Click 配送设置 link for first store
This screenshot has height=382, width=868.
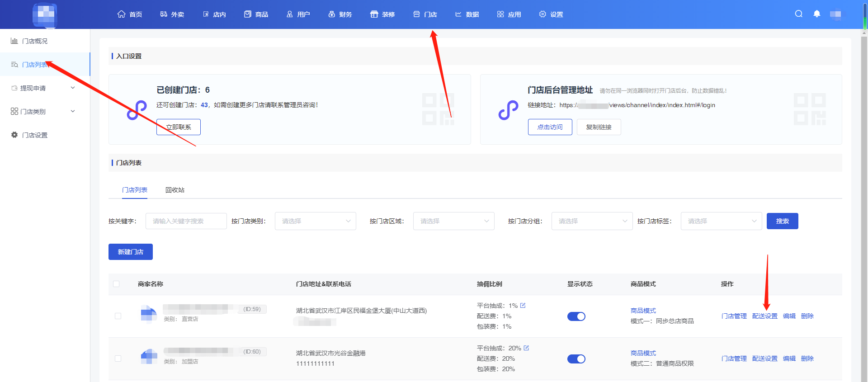[x=764, y=316]
